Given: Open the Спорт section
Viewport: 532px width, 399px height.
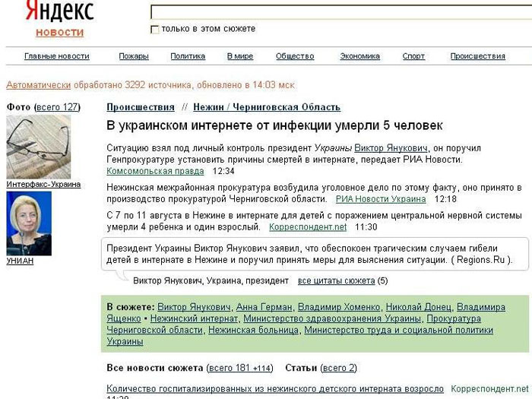Looking at the screenshot, I should point(413,56).
